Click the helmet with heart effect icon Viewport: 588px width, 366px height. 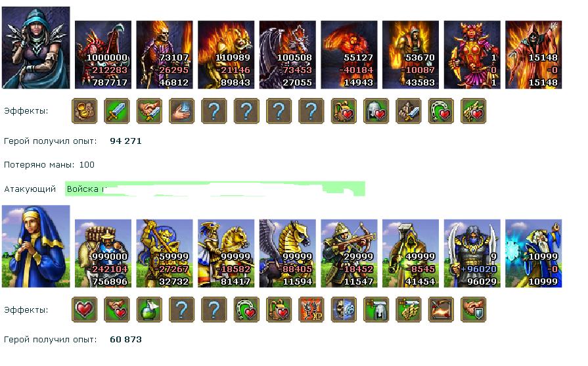pos(376,111)
